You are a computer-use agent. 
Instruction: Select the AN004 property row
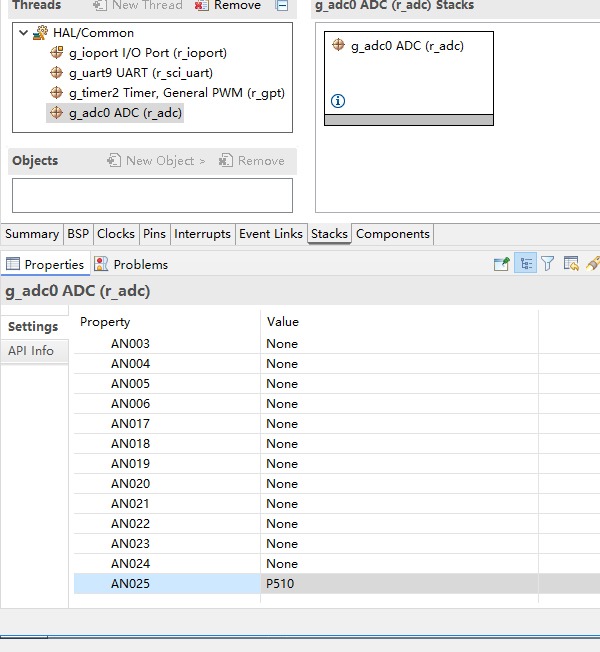pyautogui.click(x=337, y=363)
